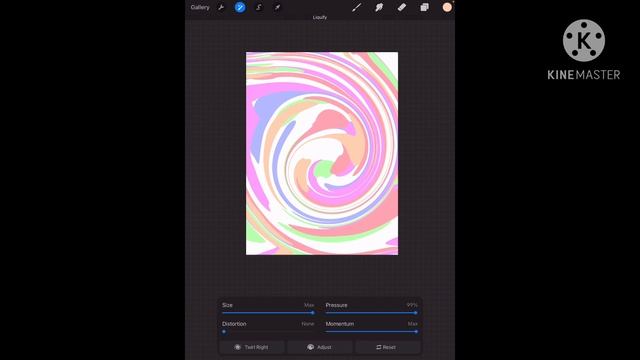The image size is (640, 360).
Task: Tap the Adjust button
Action: [x=320, y=347]
